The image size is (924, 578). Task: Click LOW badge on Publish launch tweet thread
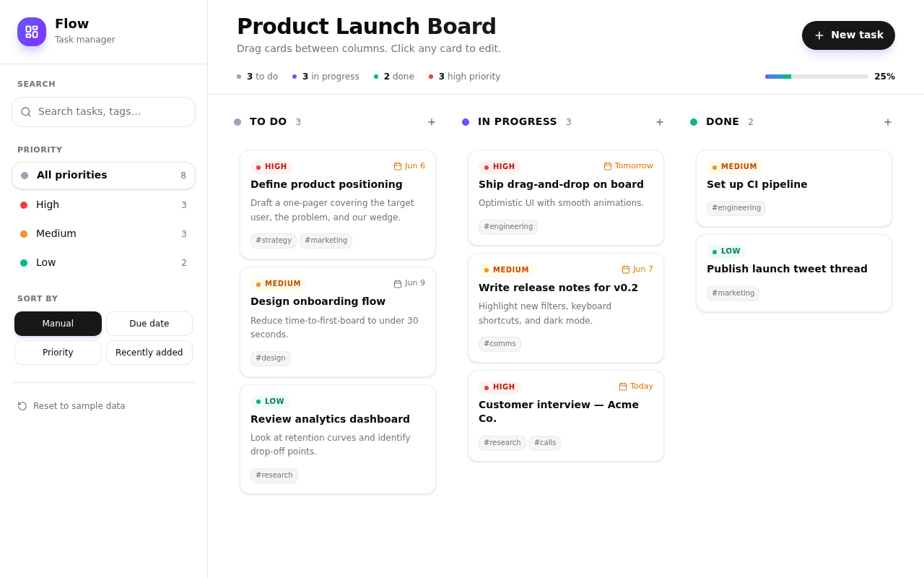pyautogui.click(x=726, y=251)
